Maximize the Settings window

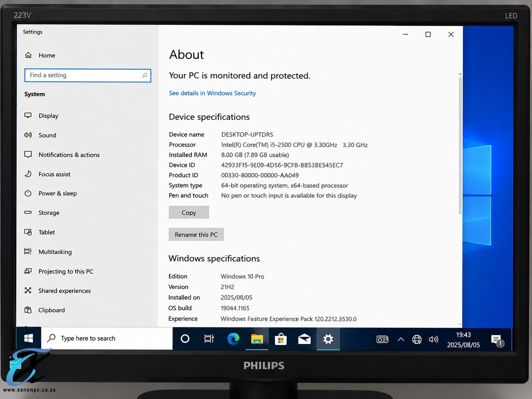click(x=428, y=35)
